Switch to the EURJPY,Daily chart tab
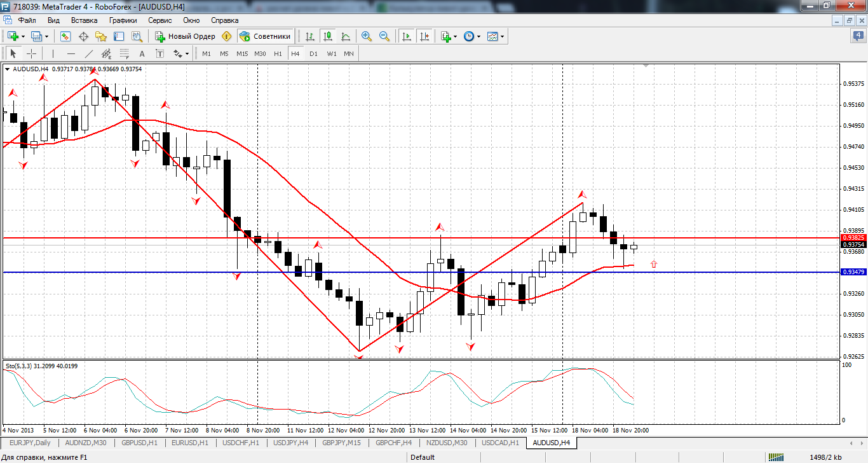Image resolution: width=868 pixels, height=463 pixels. point(31,443)
